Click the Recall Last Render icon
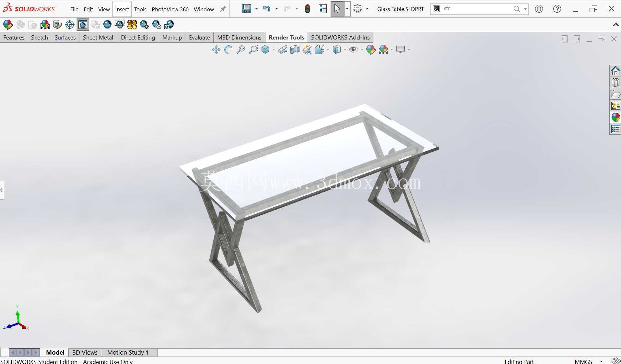This screenshot has width=621, height=364. (x=169, y=25)
